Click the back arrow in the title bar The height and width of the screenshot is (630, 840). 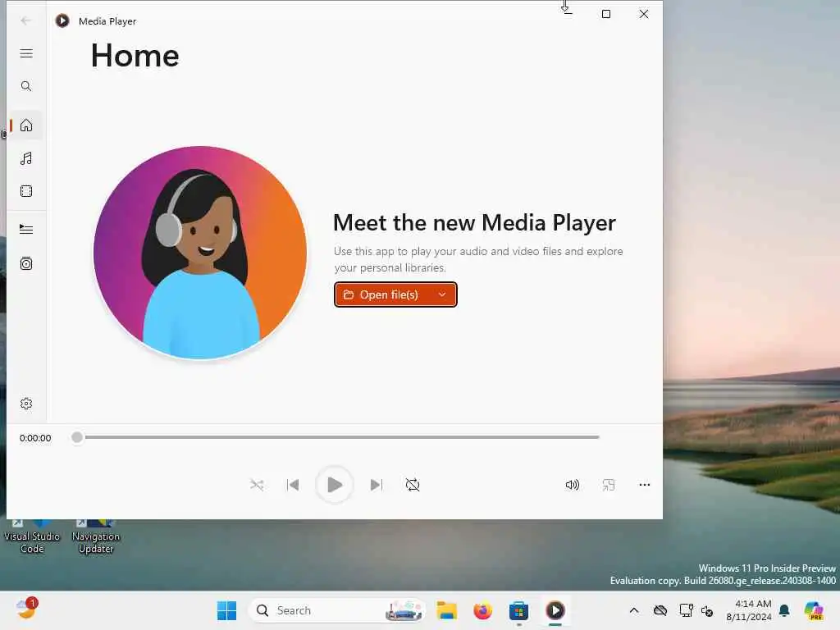25,21
